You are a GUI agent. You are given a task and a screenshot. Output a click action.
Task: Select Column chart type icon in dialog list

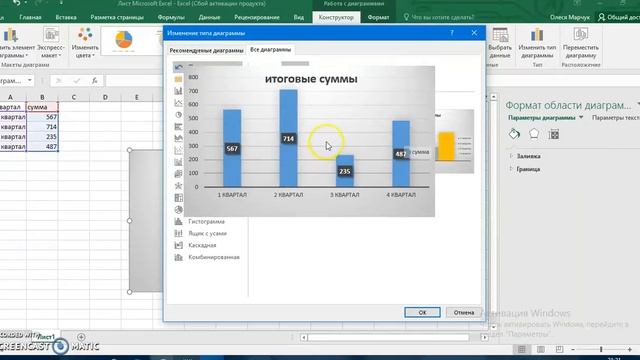tap(178, 91)
